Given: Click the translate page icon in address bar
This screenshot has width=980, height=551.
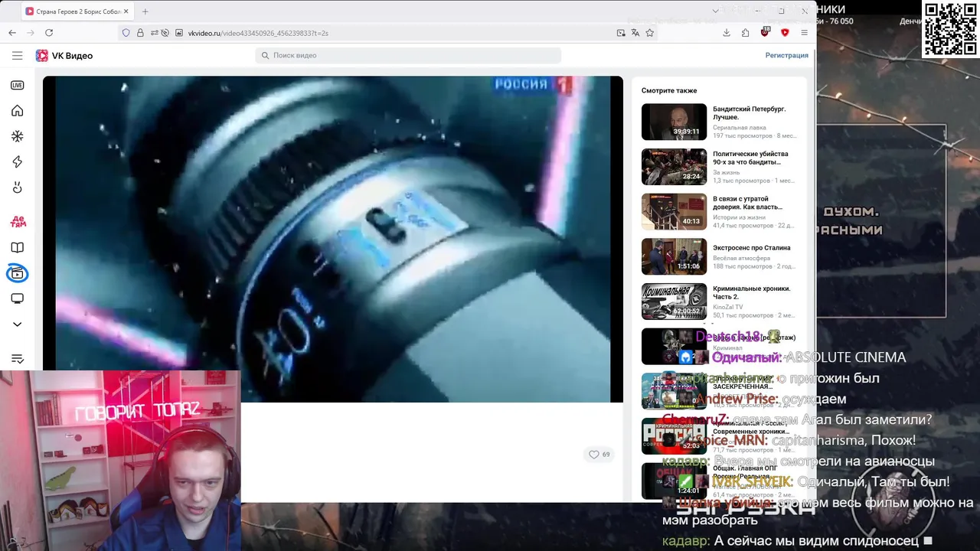Looking at the screenshot, I should (x=635, y=33).
